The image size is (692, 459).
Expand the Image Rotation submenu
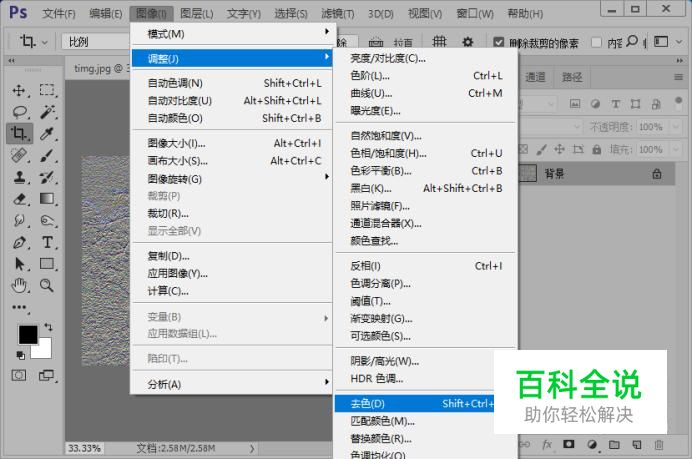tap(233, 179)
